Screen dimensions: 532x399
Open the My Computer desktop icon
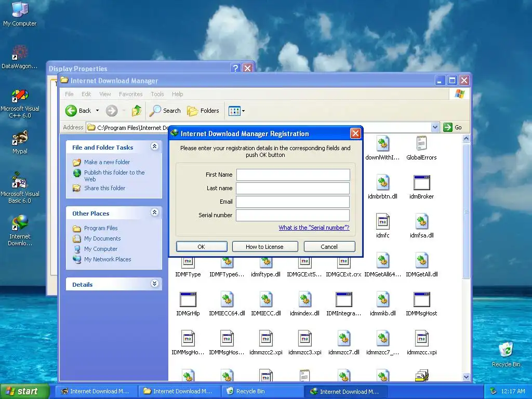point(20,14)
